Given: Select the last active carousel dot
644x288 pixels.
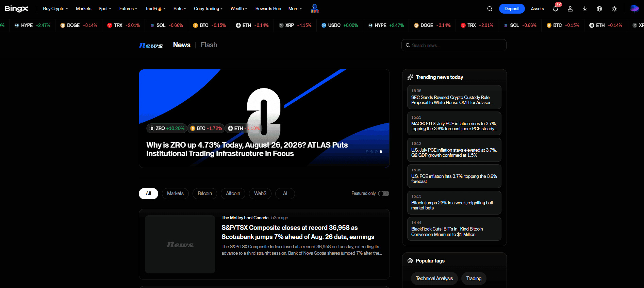Looking at the screenshot, I should [x=381, y=152].
